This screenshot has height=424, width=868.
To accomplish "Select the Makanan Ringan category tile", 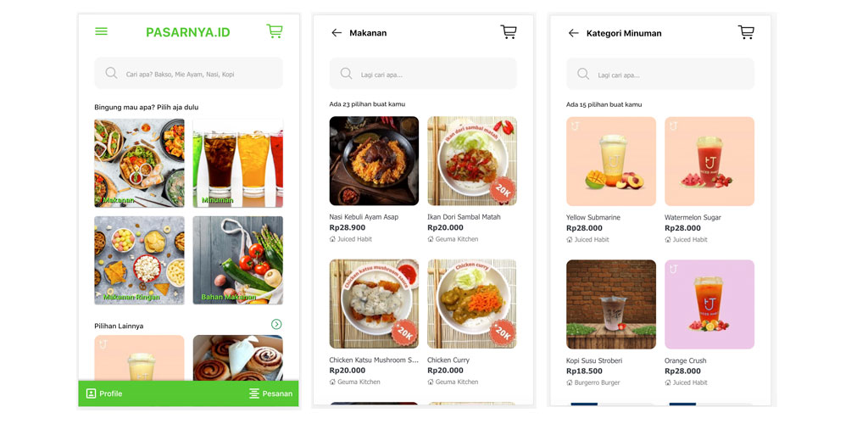I will tap(139, 260).
